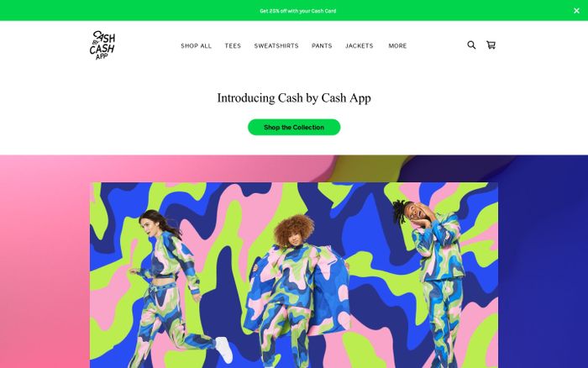Go to the Tees category
The image size is (588, 368).
pyautogui.click(x=233, y=45)
